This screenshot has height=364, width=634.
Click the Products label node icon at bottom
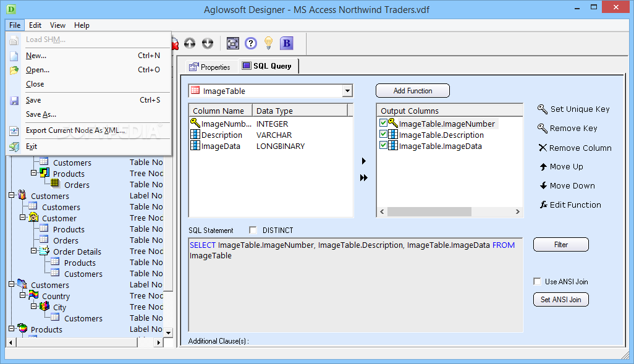coord(22,328)
